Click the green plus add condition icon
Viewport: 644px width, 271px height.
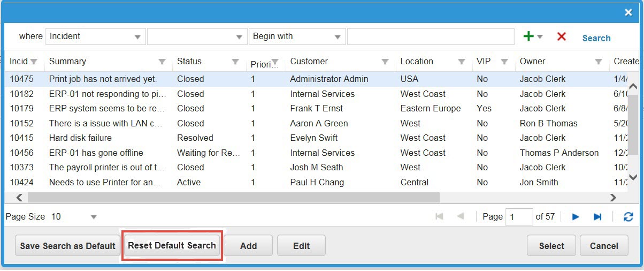coord(528,36)
